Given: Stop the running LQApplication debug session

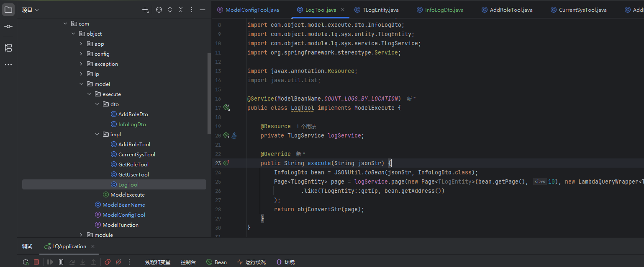Looking at the screenshot, I should (x=36, y=262).
